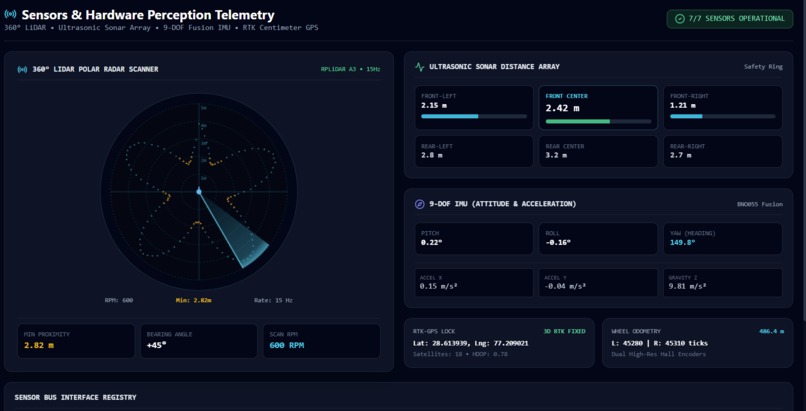Click the Roll -0.16° readout

[598, 238]
